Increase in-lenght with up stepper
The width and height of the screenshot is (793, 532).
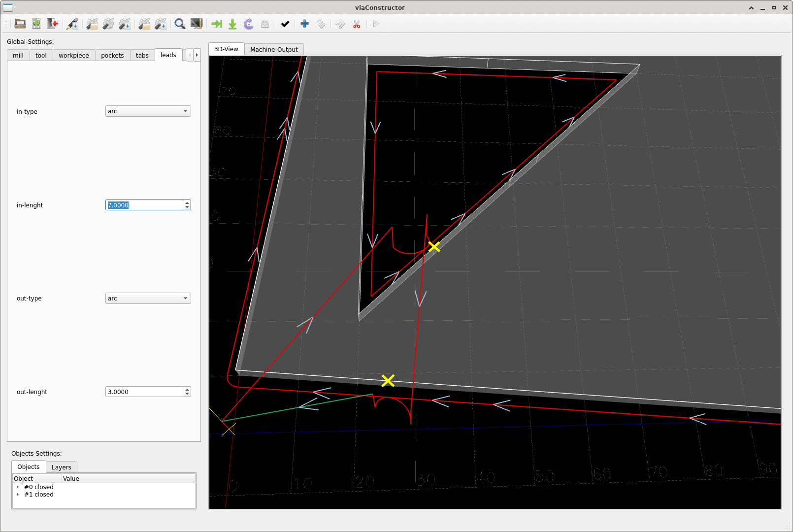pyautogui.click(x=187, y=202)
